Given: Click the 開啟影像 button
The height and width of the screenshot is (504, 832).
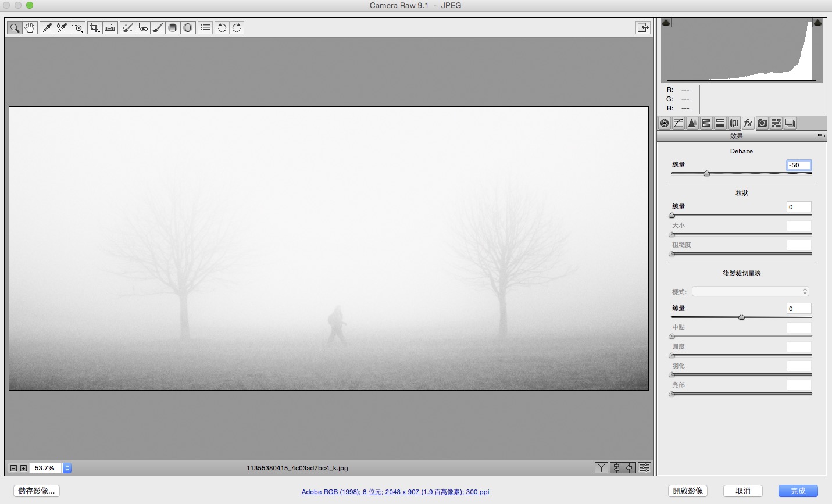Looking at the screenshot, I should [688, 491].
